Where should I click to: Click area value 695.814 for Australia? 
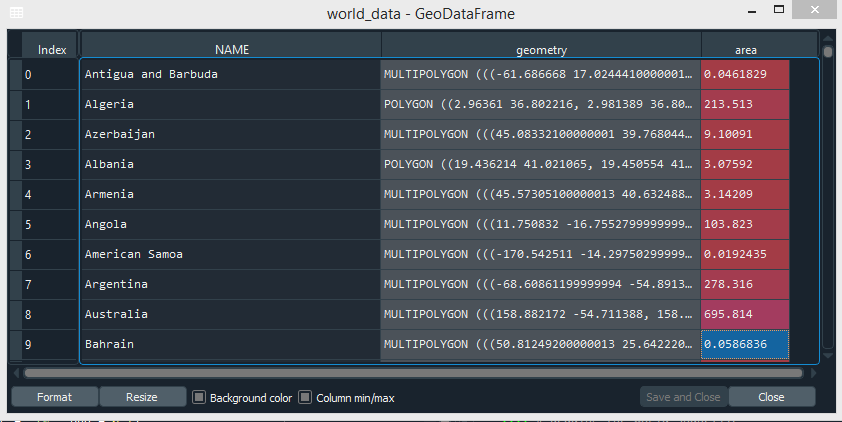[x=745, y=315]
